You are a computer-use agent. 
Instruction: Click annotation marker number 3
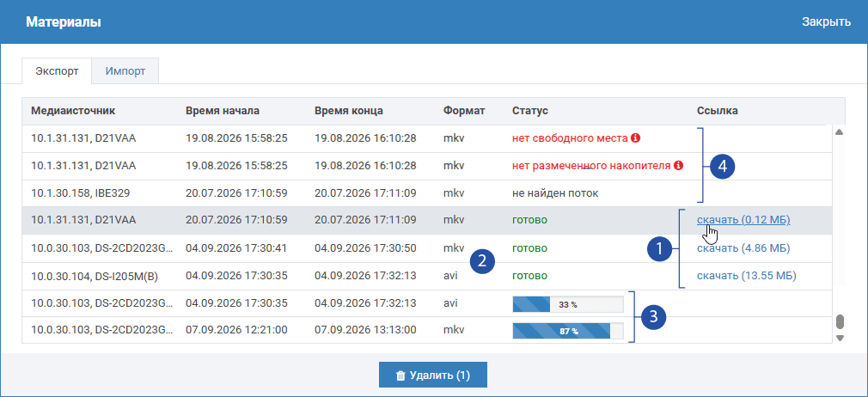point(654,317)
